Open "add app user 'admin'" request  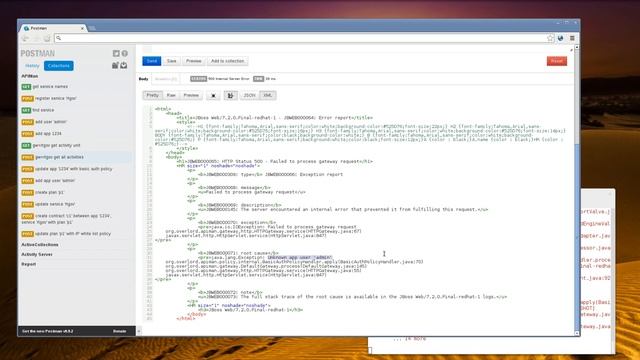[76, 180]
